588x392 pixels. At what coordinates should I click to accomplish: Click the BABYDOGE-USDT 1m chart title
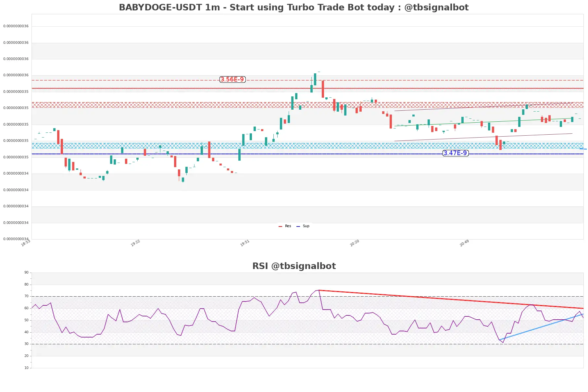(x=294, y=7)
